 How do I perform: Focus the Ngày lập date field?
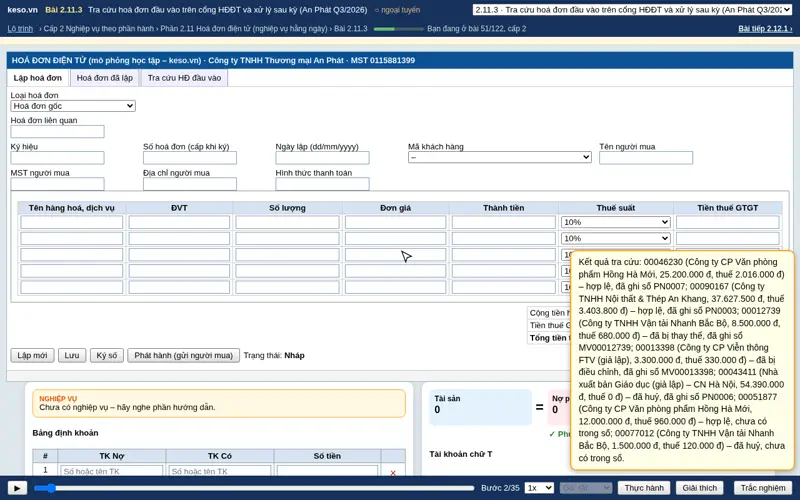[x=322, y=158]
